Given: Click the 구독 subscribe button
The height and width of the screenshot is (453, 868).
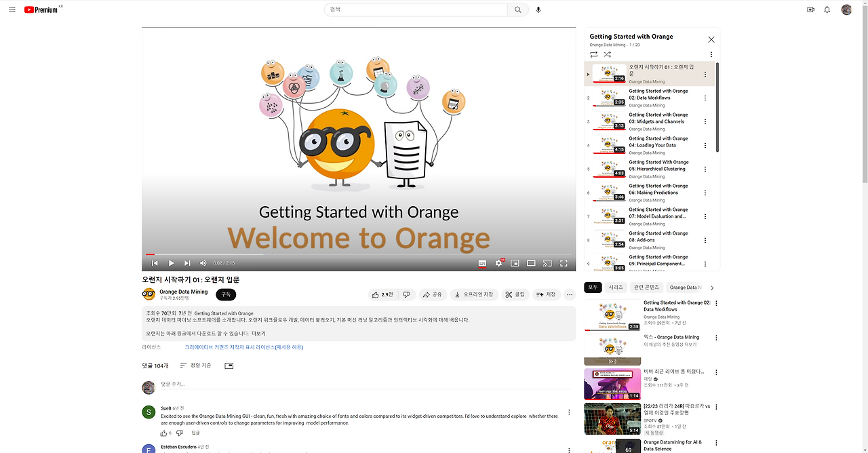Looking at the screenshot, I should point(226,294).
